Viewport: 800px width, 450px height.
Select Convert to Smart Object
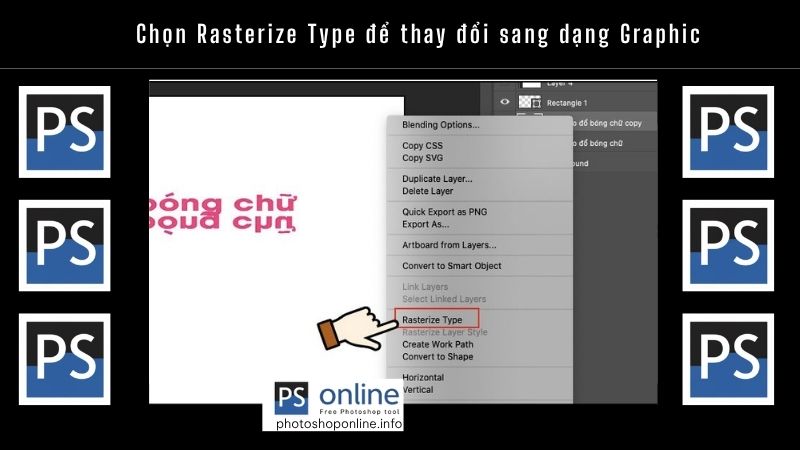click(452, 266)
